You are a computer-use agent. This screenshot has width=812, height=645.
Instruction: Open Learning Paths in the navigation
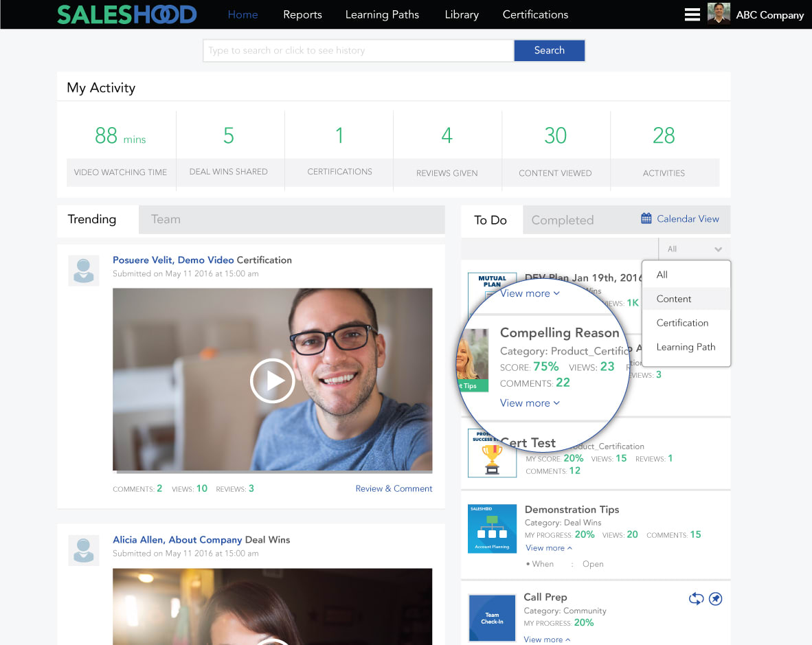point(382,14)
